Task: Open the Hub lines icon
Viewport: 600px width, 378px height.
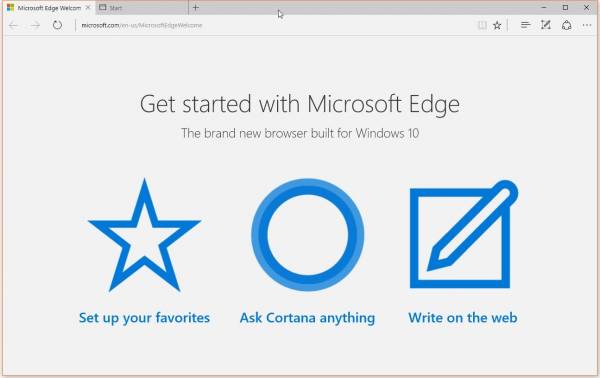Action: [525, 25]
